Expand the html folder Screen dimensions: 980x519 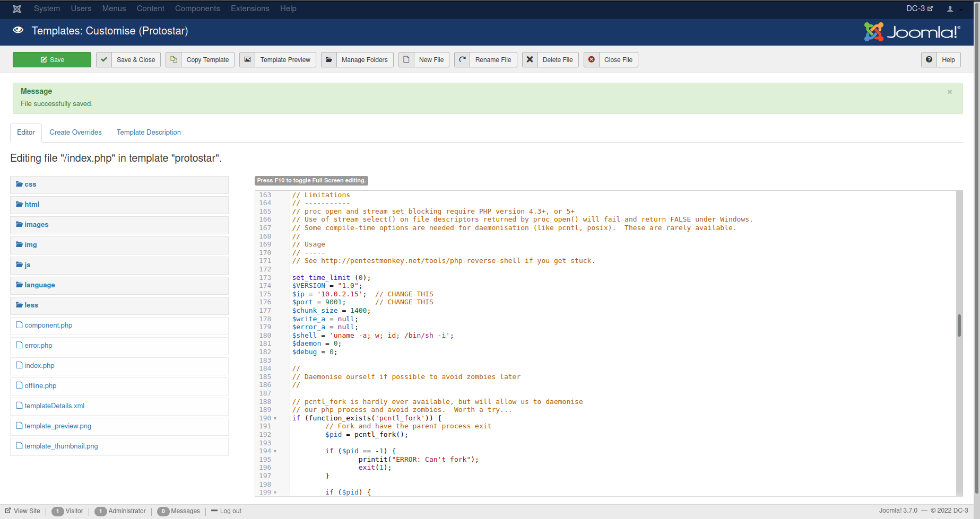click(119, 205)
